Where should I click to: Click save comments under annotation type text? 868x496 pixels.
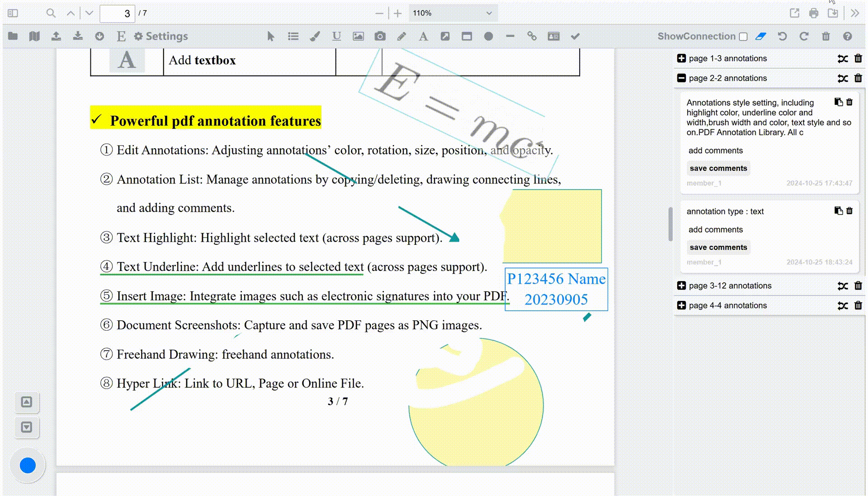718,248
